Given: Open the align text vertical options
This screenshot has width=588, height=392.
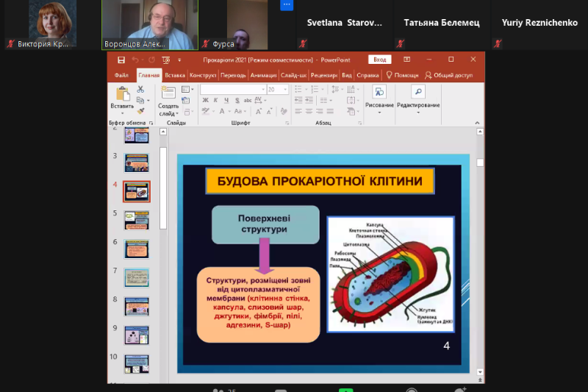Looking at the screenshot, I should (x=353, y=100).
